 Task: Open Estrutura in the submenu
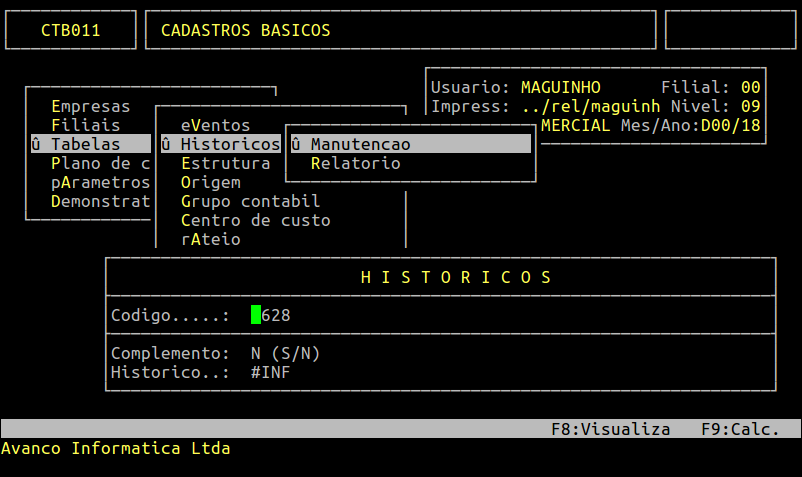pos(225,163)
